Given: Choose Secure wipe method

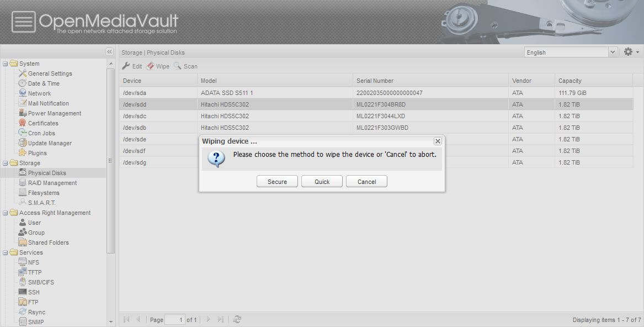Looking at the screenshot, I should pos(277,181).
